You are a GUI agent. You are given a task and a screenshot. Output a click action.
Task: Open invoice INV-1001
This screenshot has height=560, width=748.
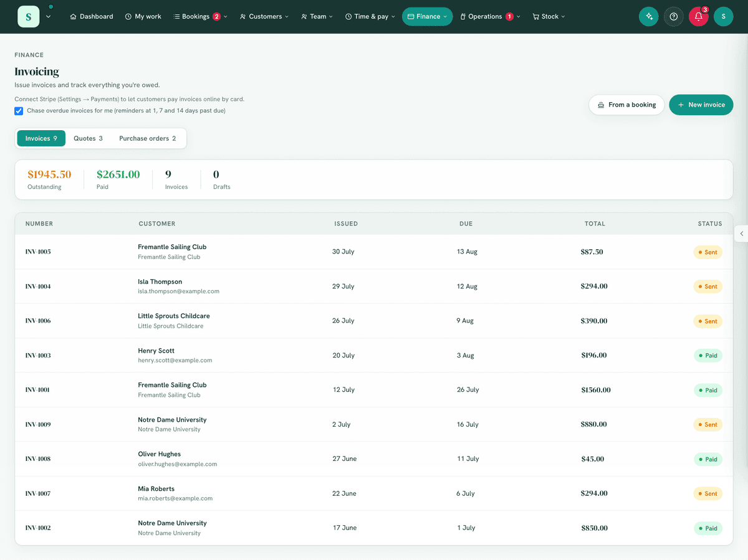pyautogui.click(x=37, y=390)
